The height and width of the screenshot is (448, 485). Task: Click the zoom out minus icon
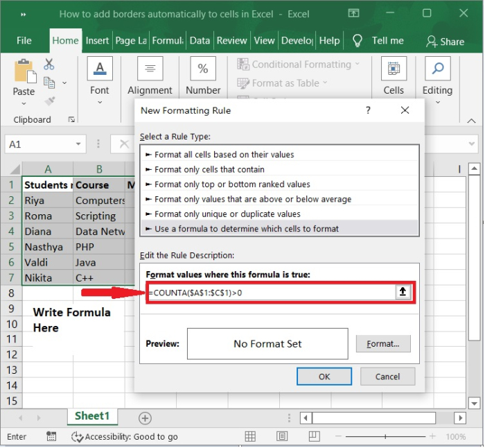pyautogui.click(x=338, y=436)
